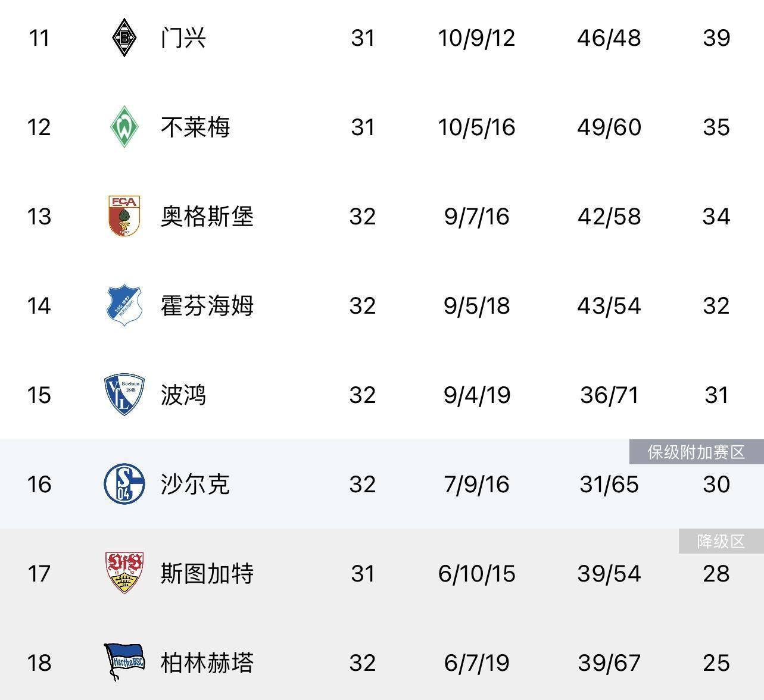The image size is (764, 700).
Task: Open team name 沙尔克
Action: [x=195, y=485]
